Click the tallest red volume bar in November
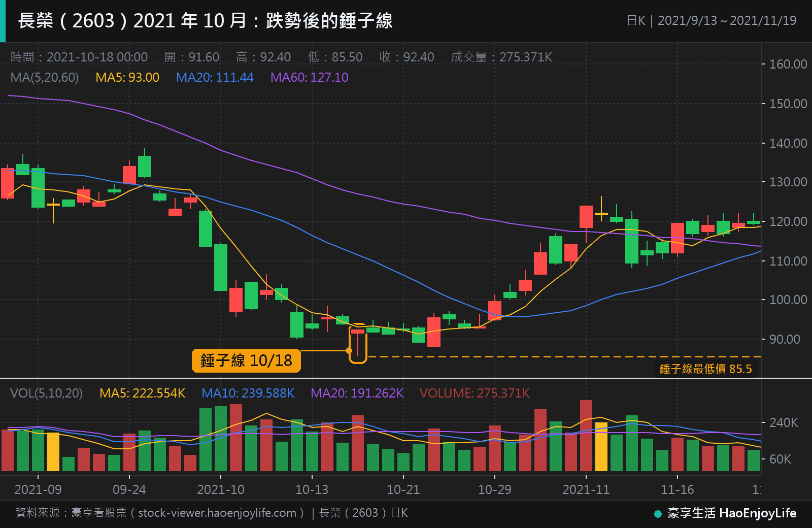The height and width of the screenshot is (528, 812). click(x=586, y=436)
